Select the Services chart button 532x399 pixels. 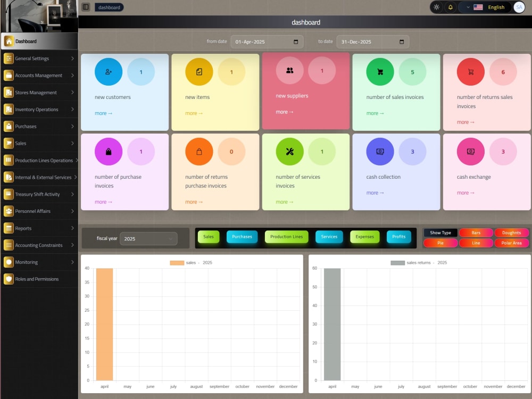[x=329, y=237]
